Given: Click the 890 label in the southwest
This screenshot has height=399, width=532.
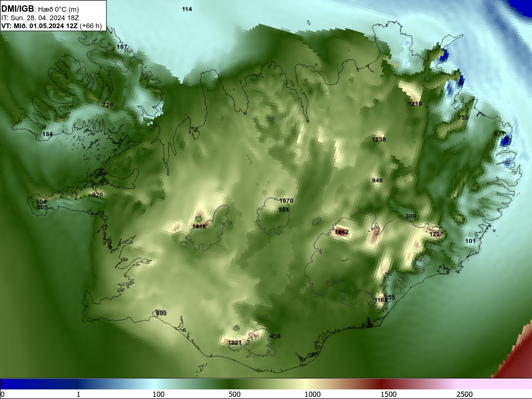Looking at the screenshot, I should point(161,313).
